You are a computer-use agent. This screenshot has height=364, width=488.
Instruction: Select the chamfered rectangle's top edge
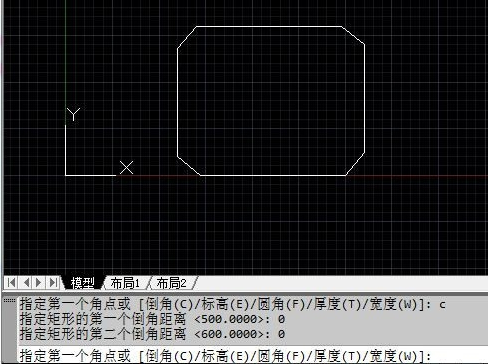pos(269,26)
